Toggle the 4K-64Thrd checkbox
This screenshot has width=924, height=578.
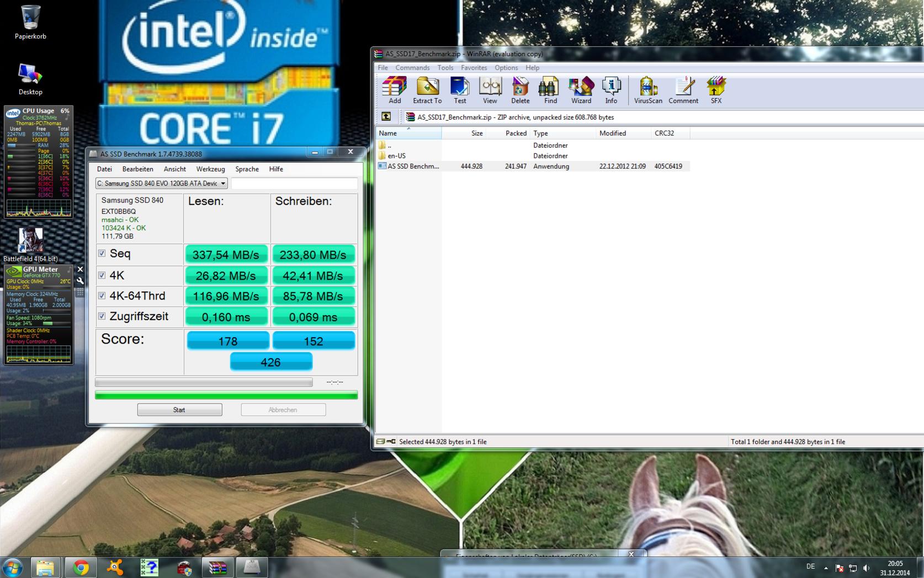[102, 296]
